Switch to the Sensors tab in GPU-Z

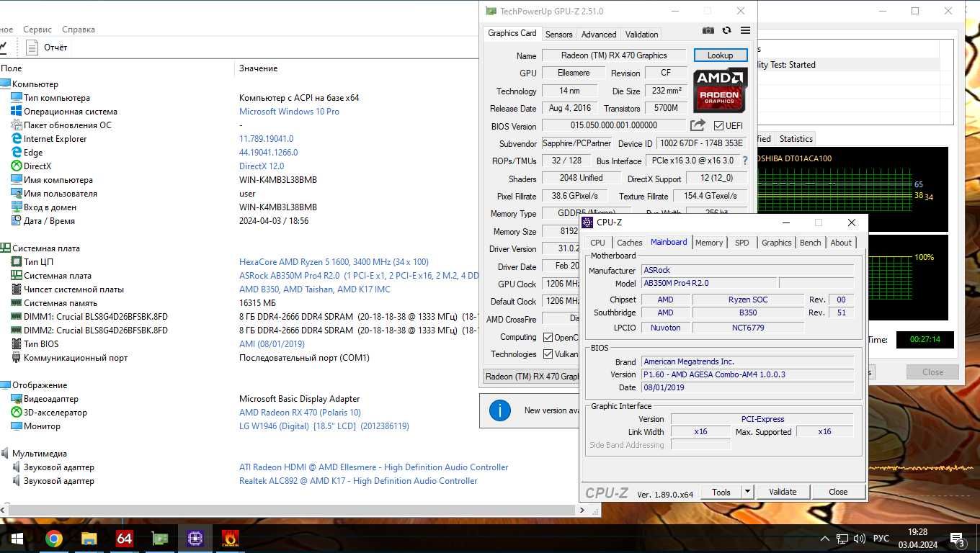(558, 34)
